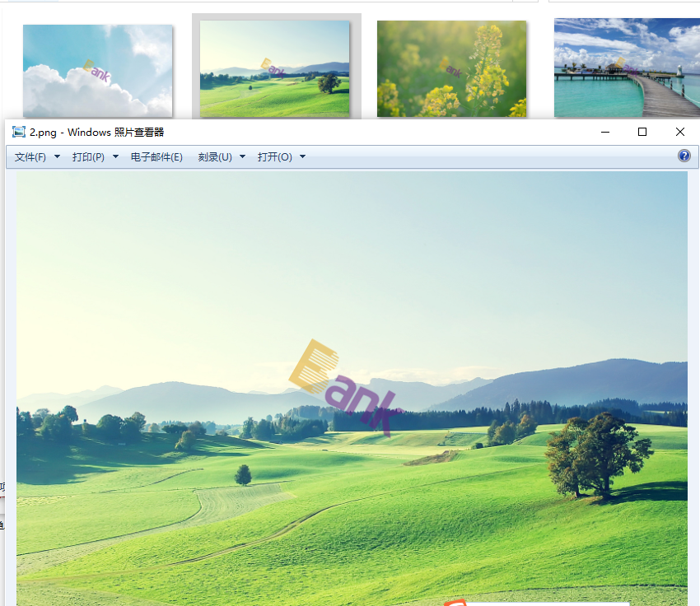Minimize the Photo Viewer window
Image resolution: width=700 pixels, height=606 pixels.
[x=605, y=132]
